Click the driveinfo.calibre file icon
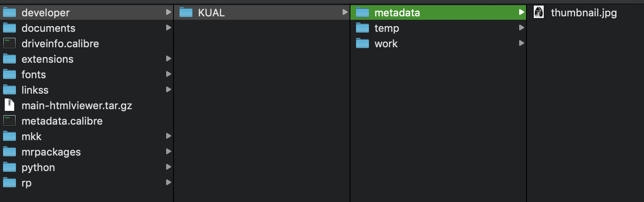Viewport: 644px width, 202px height. pos(9,44)
